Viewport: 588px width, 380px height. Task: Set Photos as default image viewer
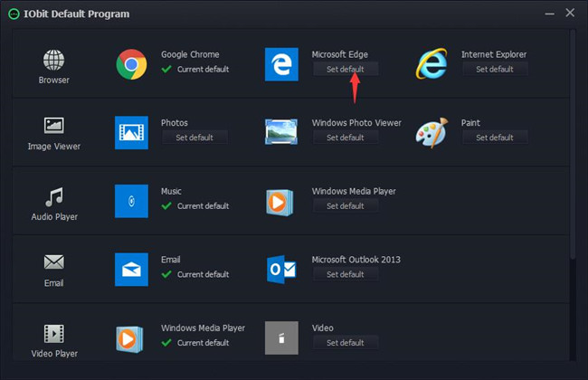pyautogui.click(x=194, y=138)
